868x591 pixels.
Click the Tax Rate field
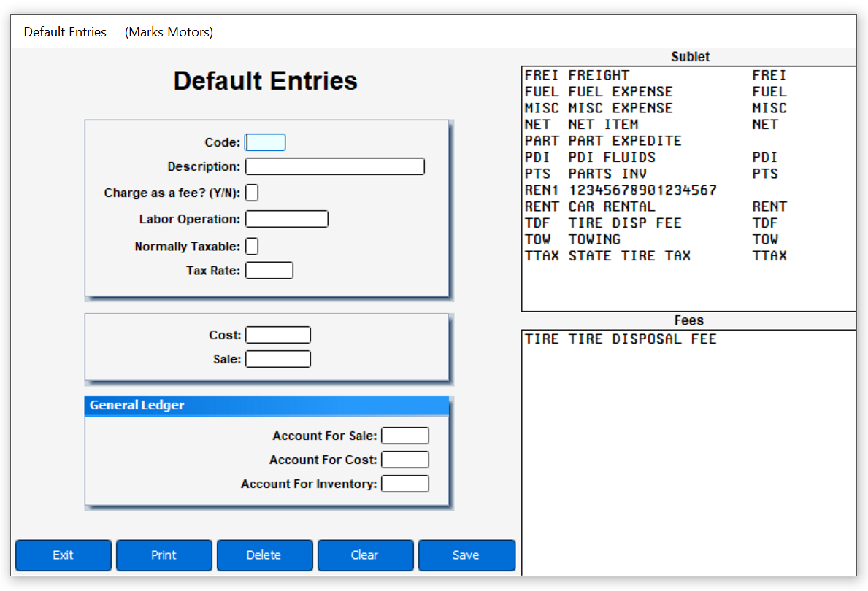pyautogui.click(x=269, y=270)
